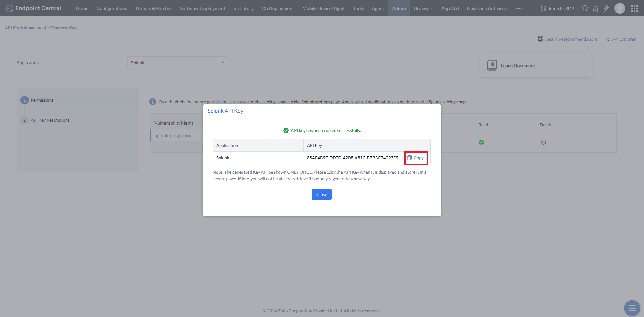Open the Learn Document card

point(536,65)
